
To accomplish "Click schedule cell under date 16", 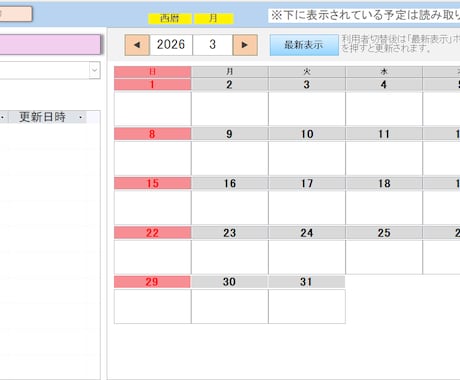I will pyautogui.click(x=230, y=207).
